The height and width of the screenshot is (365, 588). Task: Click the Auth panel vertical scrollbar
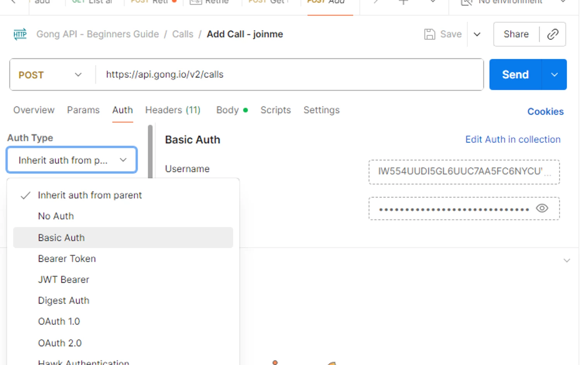pyautogui.click(x=150, y=151)
